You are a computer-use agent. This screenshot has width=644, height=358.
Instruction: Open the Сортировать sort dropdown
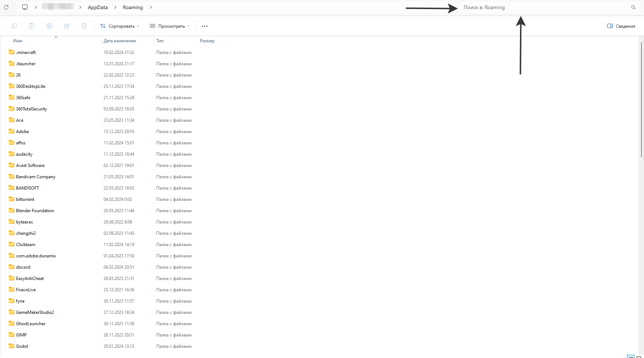coord(120,26)
